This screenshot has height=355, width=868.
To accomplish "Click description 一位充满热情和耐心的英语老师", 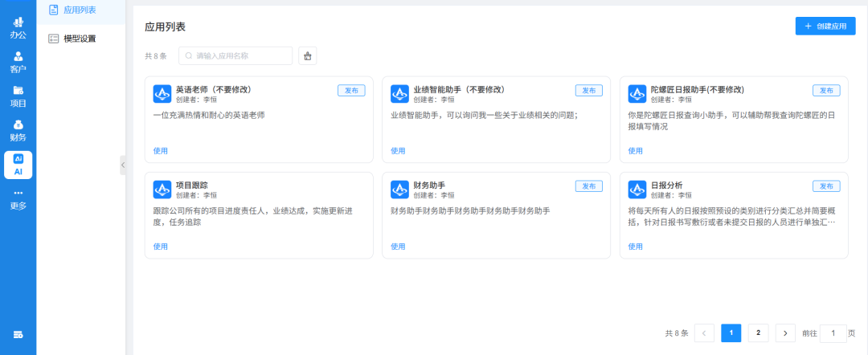I will [x=209, y=116].
